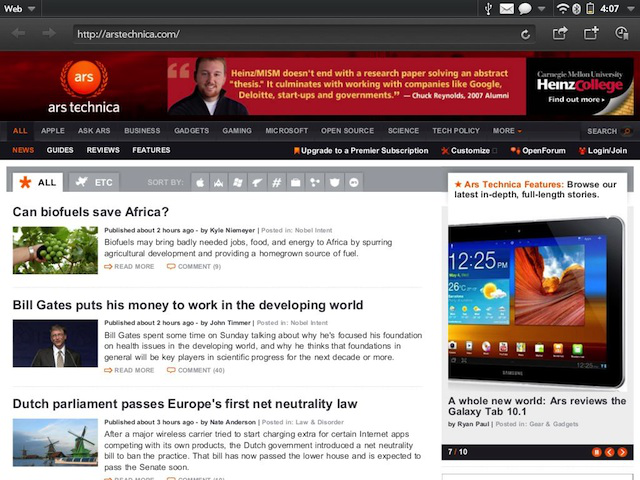Open Dutch parliament net neutrality headline
640x480 pixels.
[185, 404]
